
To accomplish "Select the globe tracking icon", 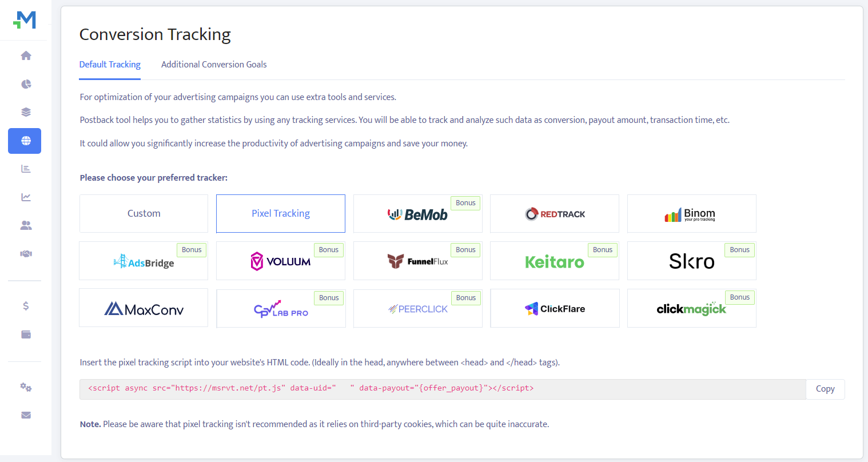I will [x=25, y=141].
